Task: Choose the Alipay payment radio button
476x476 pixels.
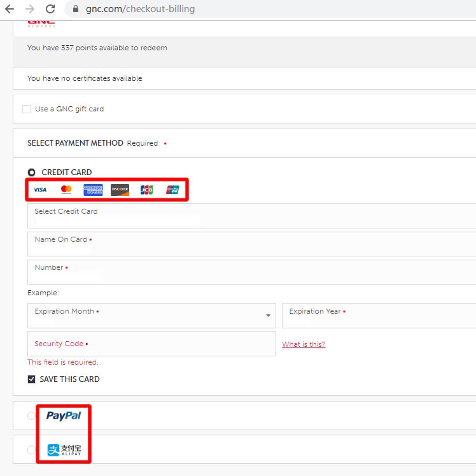Action: click(x=31, y=450)
